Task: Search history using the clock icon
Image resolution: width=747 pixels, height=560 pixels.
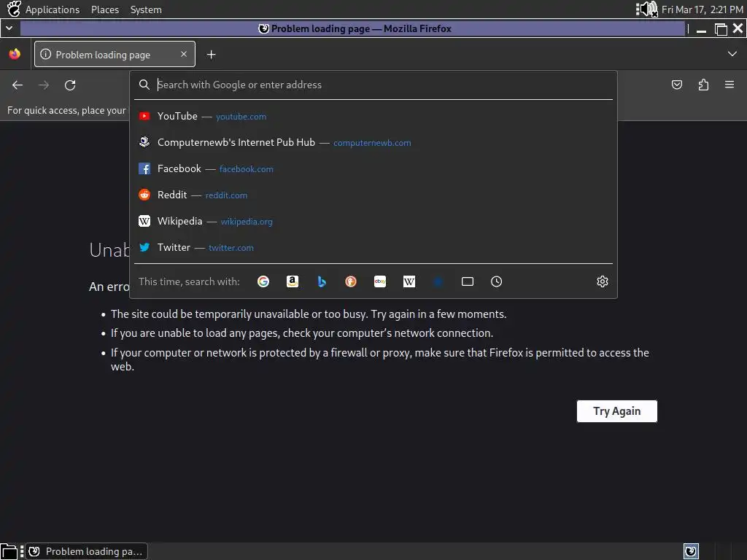Action: pyautogui.click(x=496, y=281)
